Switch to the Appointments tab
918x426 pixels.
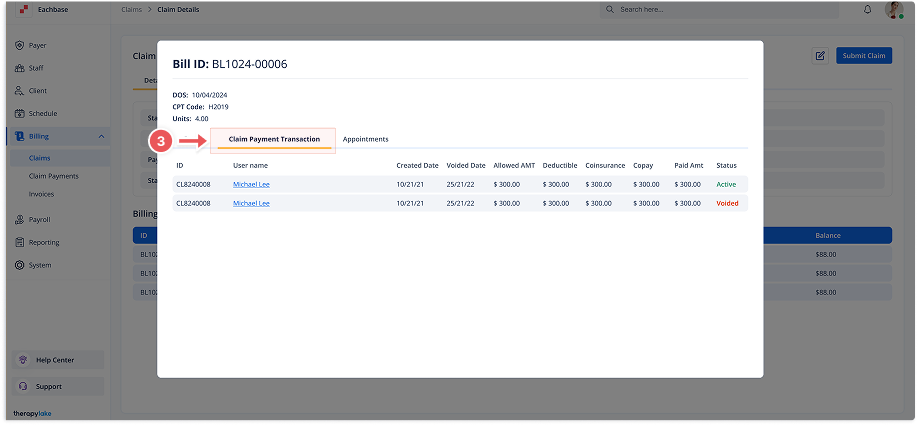365,139
